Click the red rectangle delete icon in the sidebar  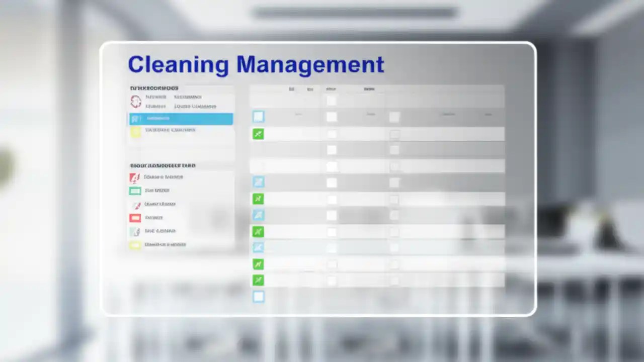coord(135,218)
